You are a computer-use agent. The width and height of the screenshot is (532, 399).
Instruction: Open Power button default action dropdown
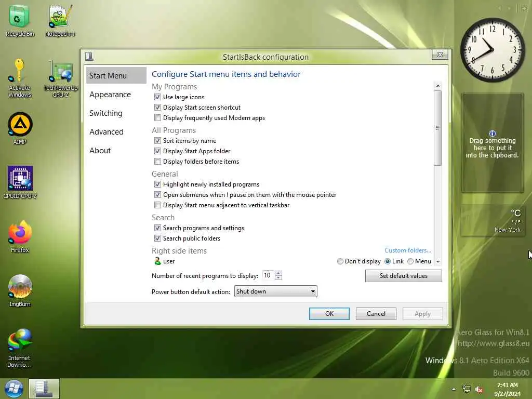tap(275, 291)
